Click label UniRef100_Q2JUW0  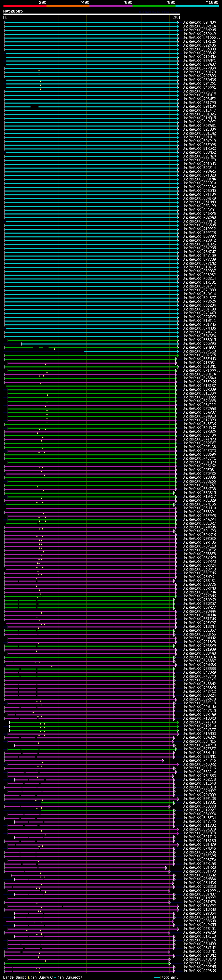199,129
